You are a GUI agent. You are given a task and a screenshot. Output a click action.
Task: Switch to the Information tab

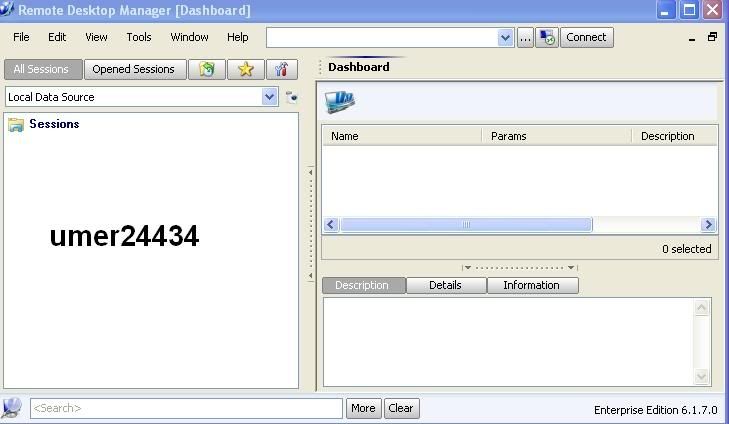pyautogui.click(x=531, y=285)
